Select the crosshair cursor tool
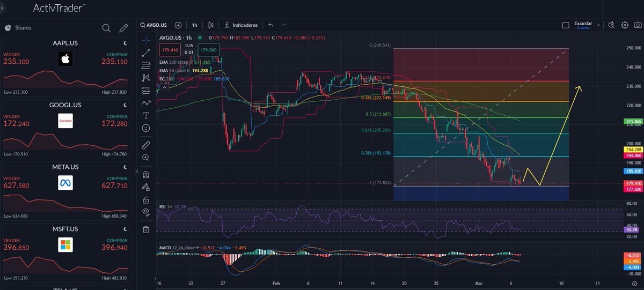The width and height of the screenshot is (644, 290). [x=145, y=40]
